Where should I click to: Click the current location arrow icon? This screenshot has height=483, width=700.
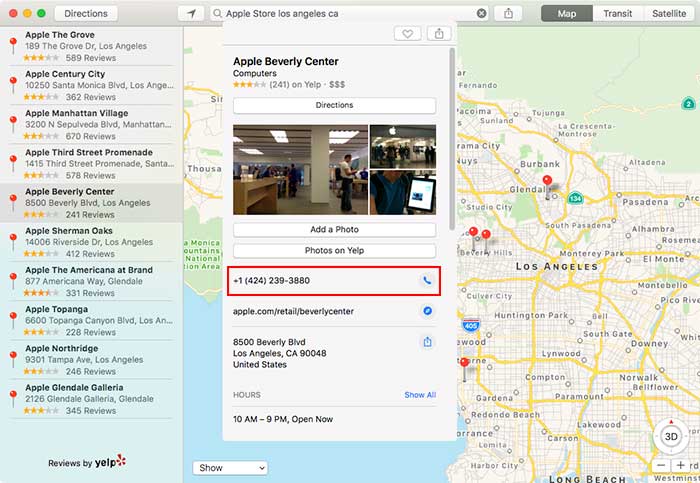pos(191,13)
